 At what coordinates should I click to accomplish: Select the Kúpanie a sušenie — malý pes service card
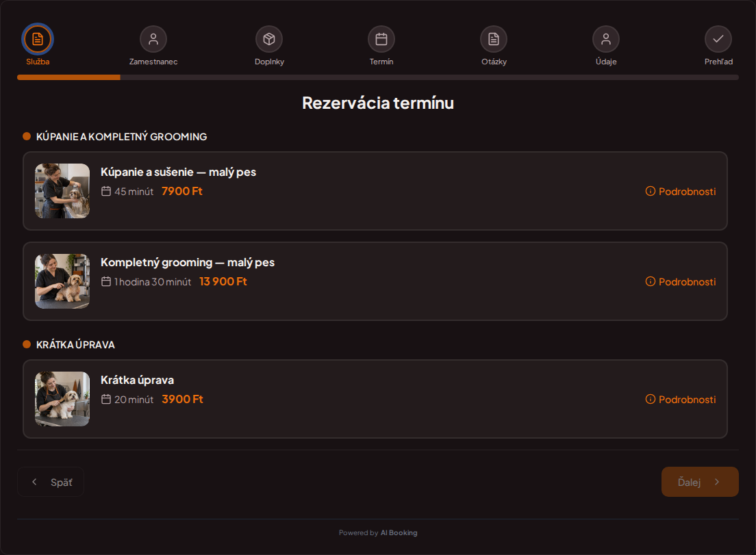coord(375,191)
